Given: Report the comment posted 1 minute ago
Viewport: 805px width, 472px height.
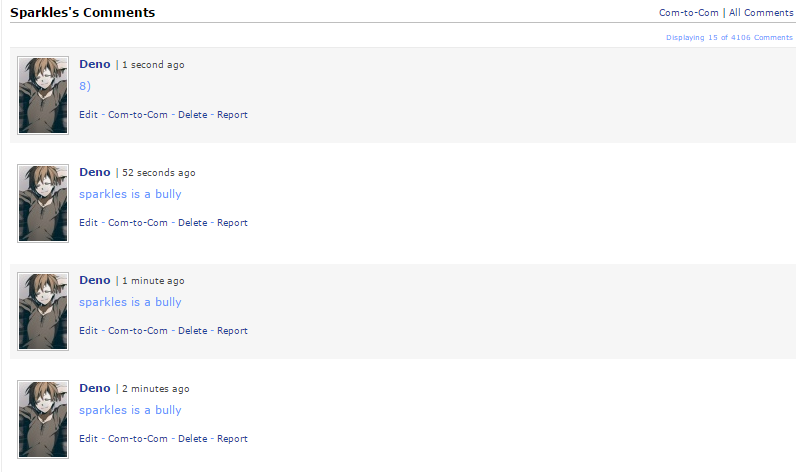Looking at the screenshot, I should pos(232,331).
